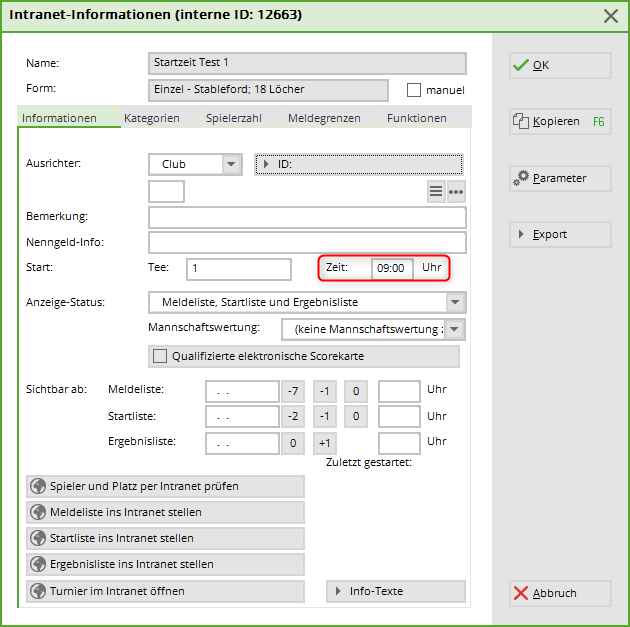Toggle the manuel checkbox
Screen dimensions: 630x627
[x=414, y=91]
